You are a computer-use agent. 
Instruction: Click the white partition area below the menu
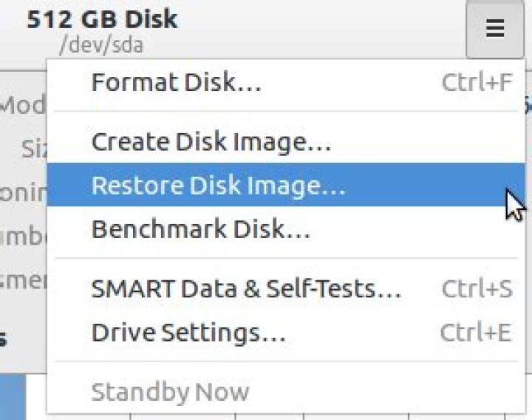pos(36,396)
